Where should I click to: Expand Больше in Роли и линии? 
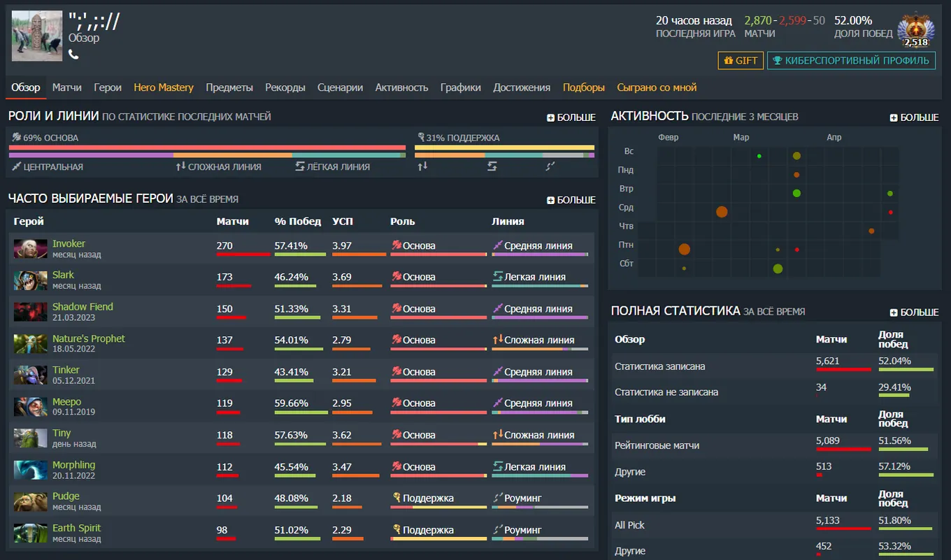[x=571, y=117]
